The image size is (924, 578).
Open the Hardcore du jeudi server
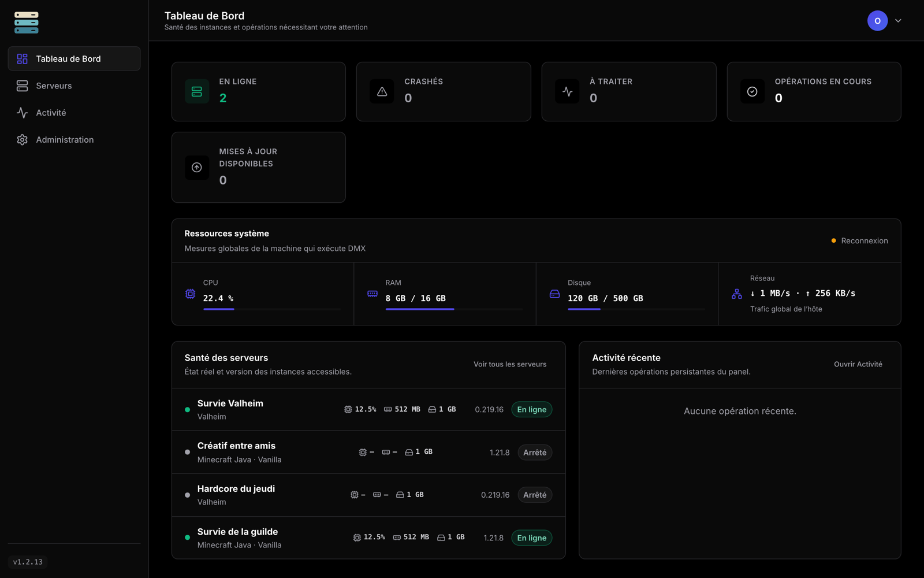368,495
